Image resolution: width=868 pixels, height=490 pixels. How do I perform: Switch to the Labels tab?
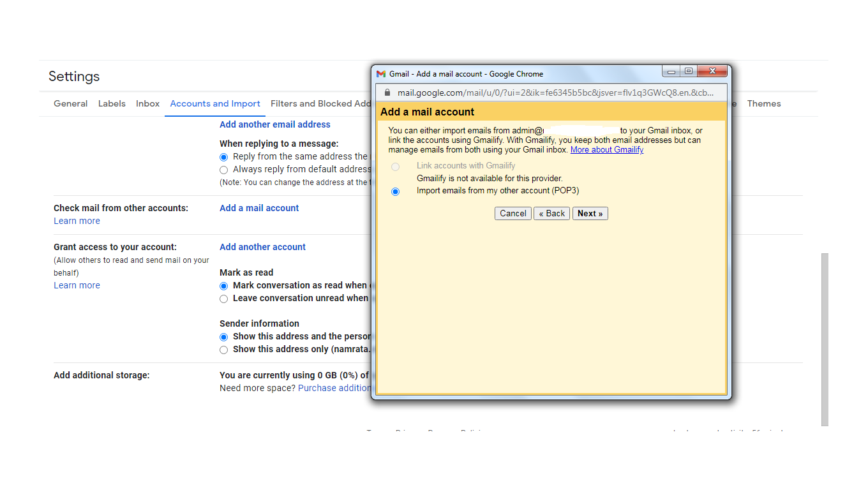click(112, 104)
